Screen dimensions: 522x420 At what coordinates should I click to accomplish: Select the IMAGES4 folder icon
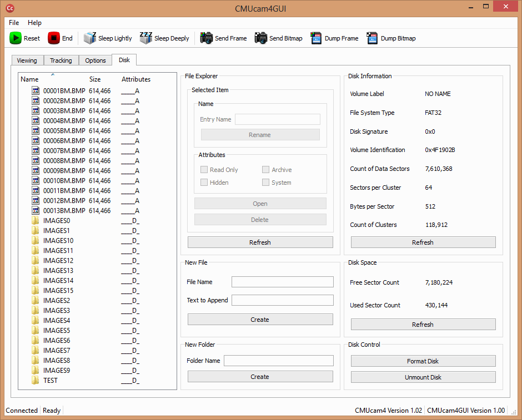coord(36,320)
